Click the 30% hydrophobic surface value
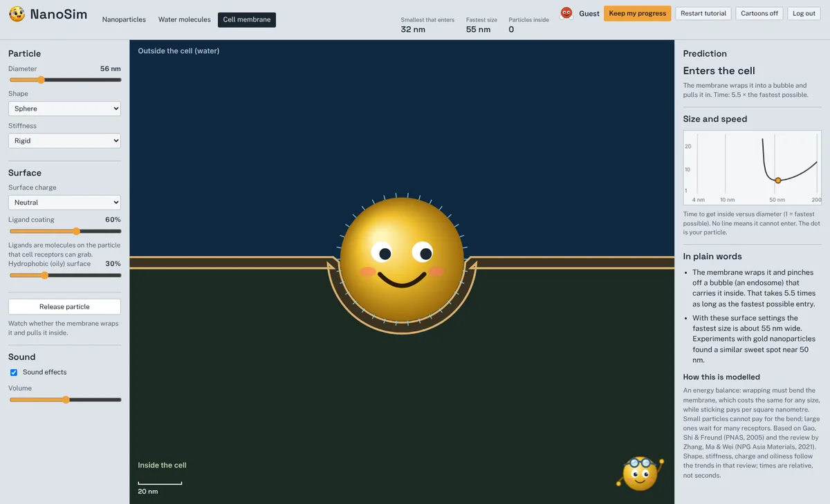 pos(113,264)
